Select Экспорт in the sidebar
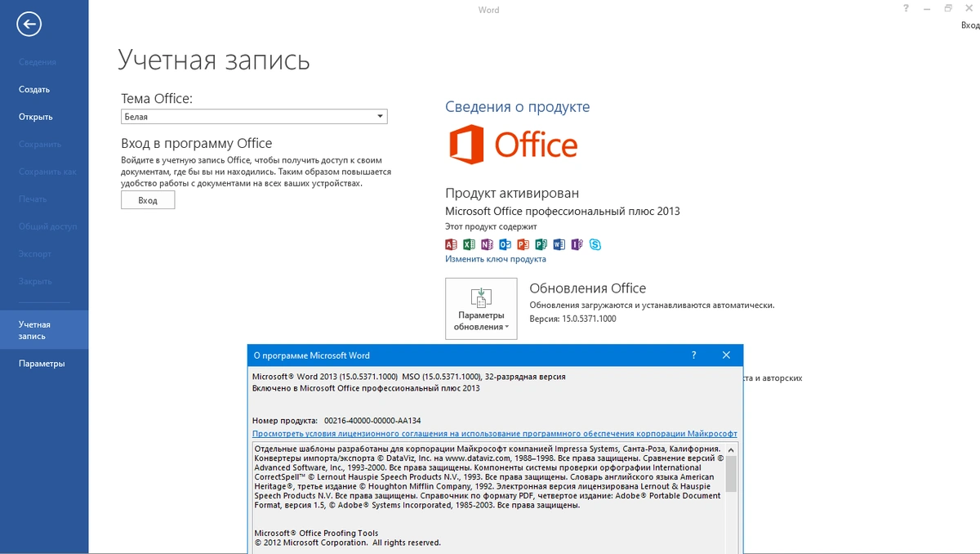This screenshot has width=980, height=554. (x=35, y=254)
